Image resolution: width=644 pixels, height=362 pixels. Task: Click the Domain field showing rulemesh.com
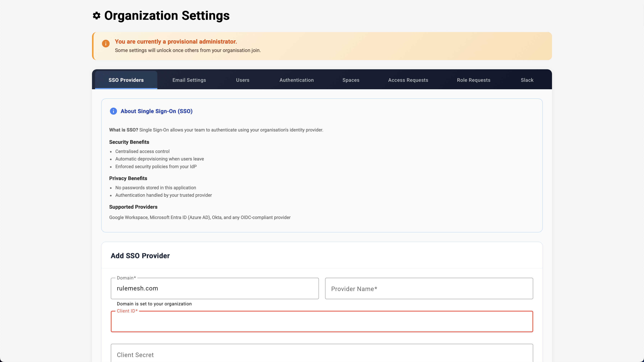pyautogui.click(x=214, y=288)
